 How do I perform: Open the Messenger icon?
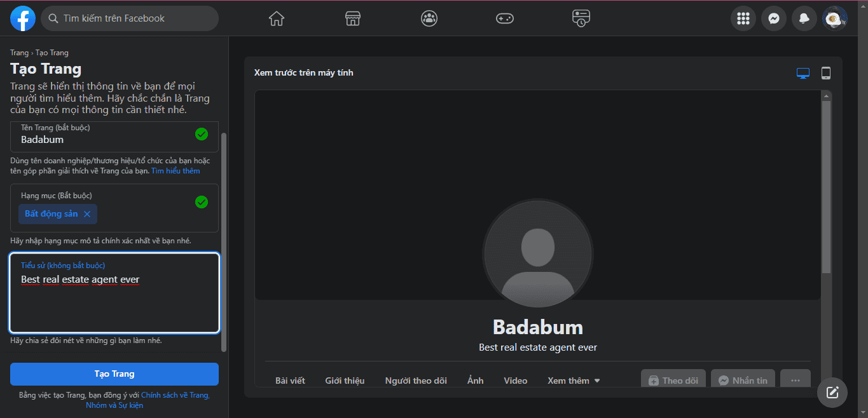point(774,18)
